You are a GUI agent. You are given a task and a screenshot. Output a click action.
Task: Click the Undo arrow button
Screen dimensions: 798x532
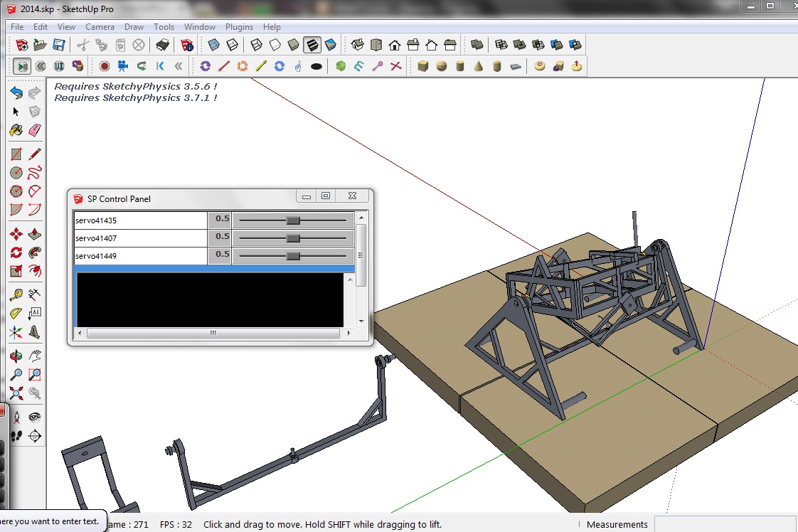pyautogui.click(x=16, y=92)
